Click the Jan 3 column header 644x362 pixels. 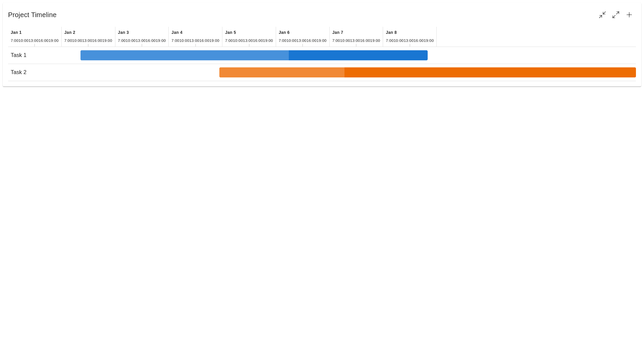coord(123,33)
